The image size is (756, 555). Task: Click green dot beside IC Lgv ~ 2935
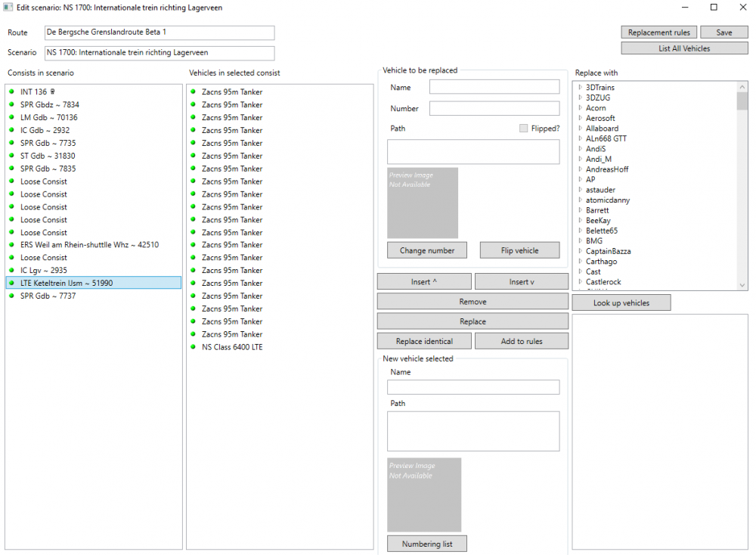point(12,270)
